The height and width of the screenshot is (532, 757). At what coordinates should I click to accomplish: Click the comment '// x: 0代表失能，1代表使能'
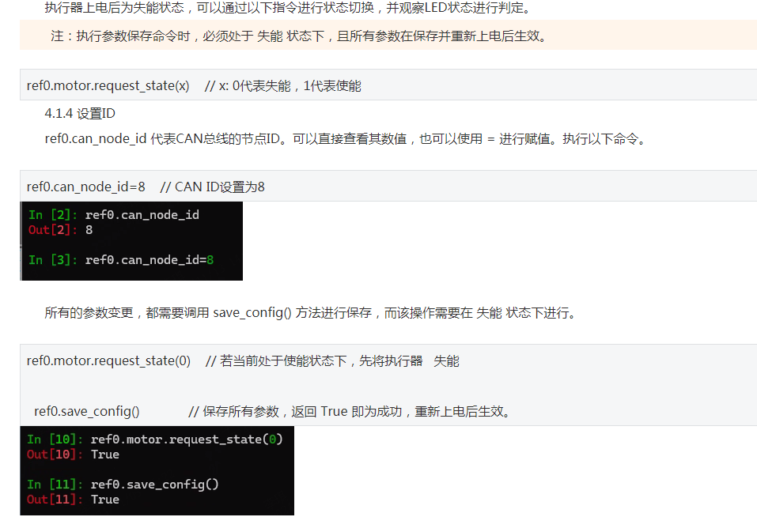click(x=283, y=86)
